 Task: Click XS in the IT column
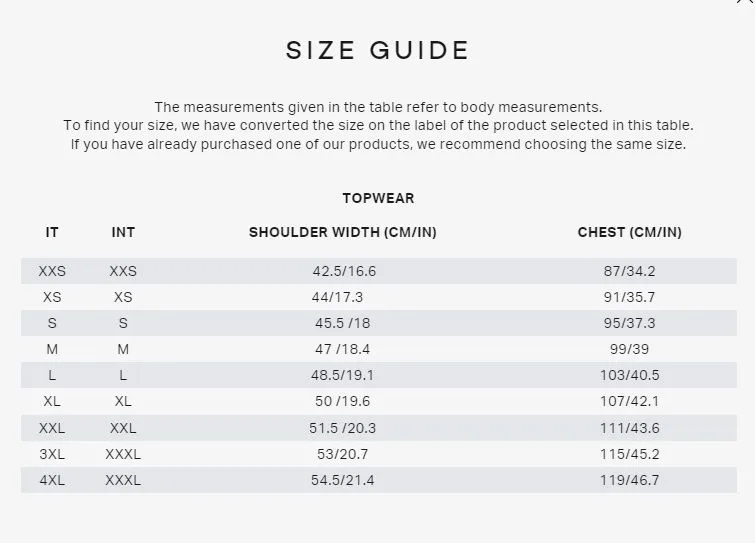pyautogui.click(x=52, y=297)
